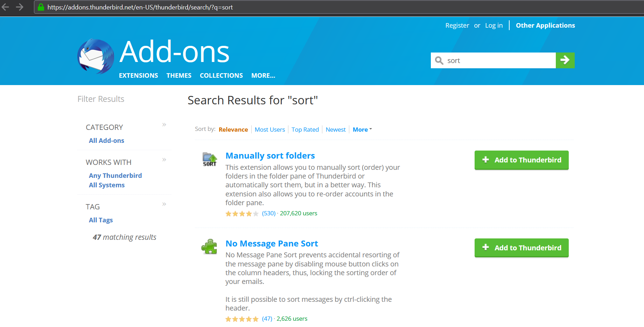644x327 pixels.
Task: Open the MORE... menu
Action: [263, 75]
